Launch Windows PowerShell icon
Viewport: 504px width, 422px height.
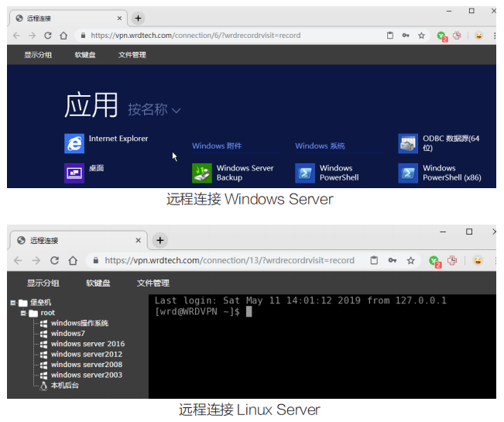[x=305, y=173]
